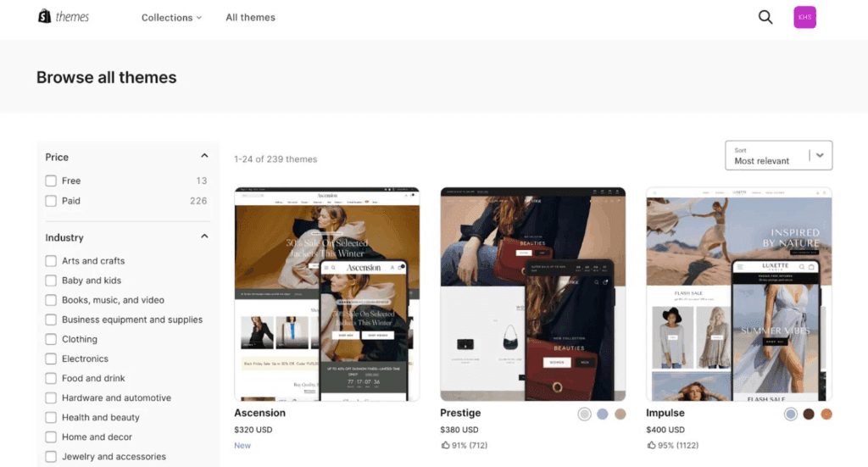The image size is (868, 467).
Task: Expand the Collections menu
Action: 171,18
